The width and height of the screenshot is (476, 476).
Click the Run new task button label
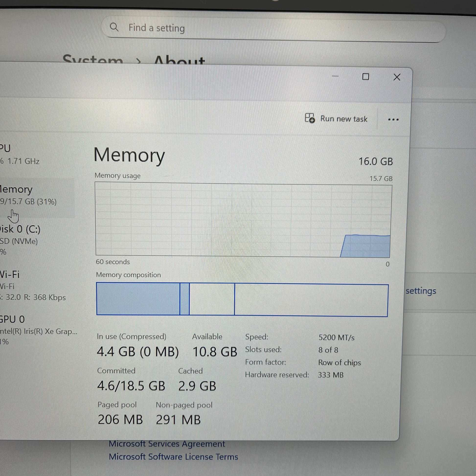(344, 119)
